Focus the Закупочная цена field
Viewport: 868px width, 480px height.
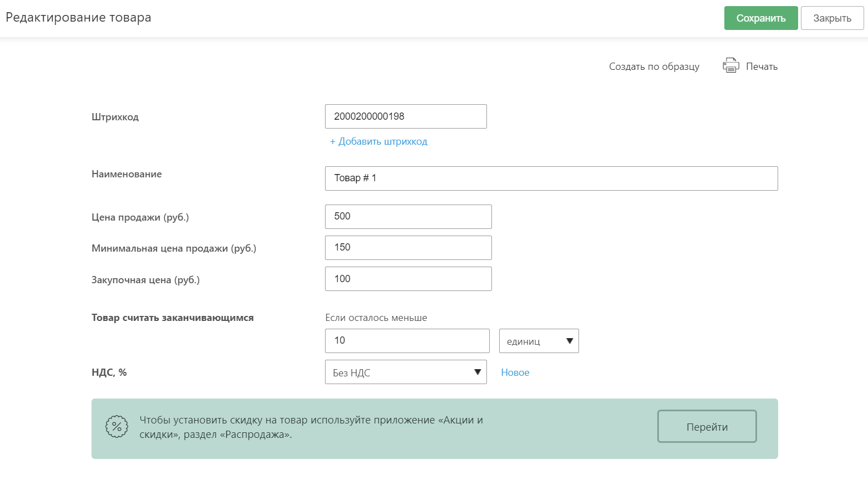pyautogui.click(x=408, y=279)
